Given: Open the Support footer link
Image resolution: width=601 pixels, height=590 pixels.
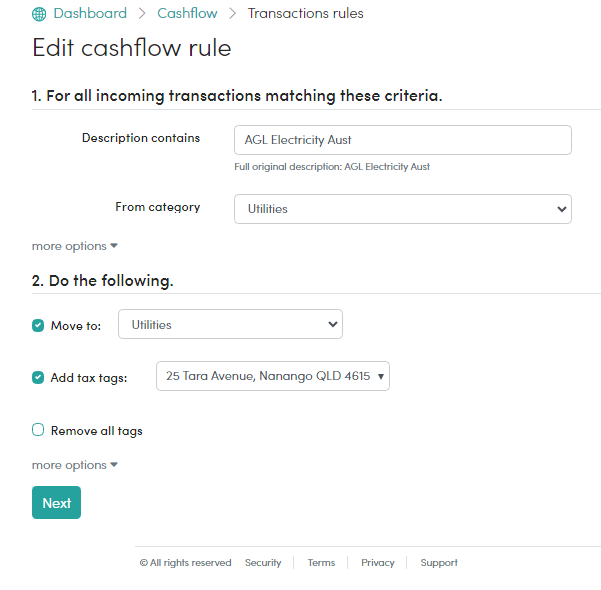Looking at the screenshot, I should [439, 563].
